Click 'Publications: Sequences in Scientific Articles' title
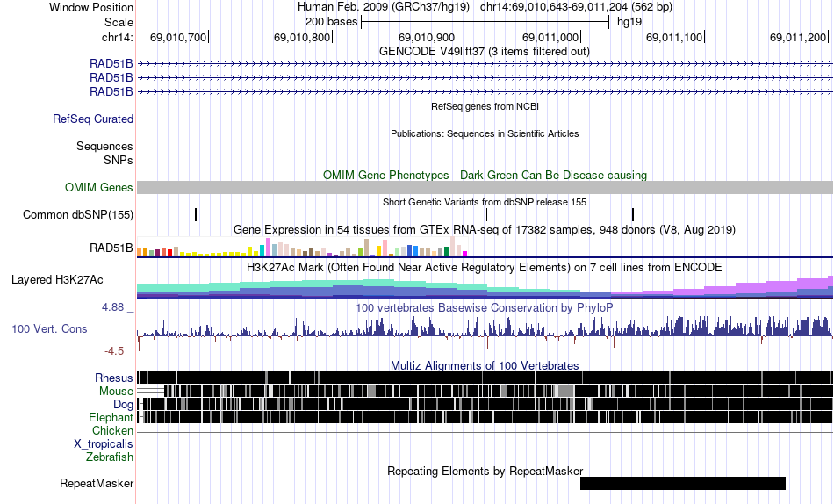The image size is (834, 504). pyautogui.click(x=485, y=133)
